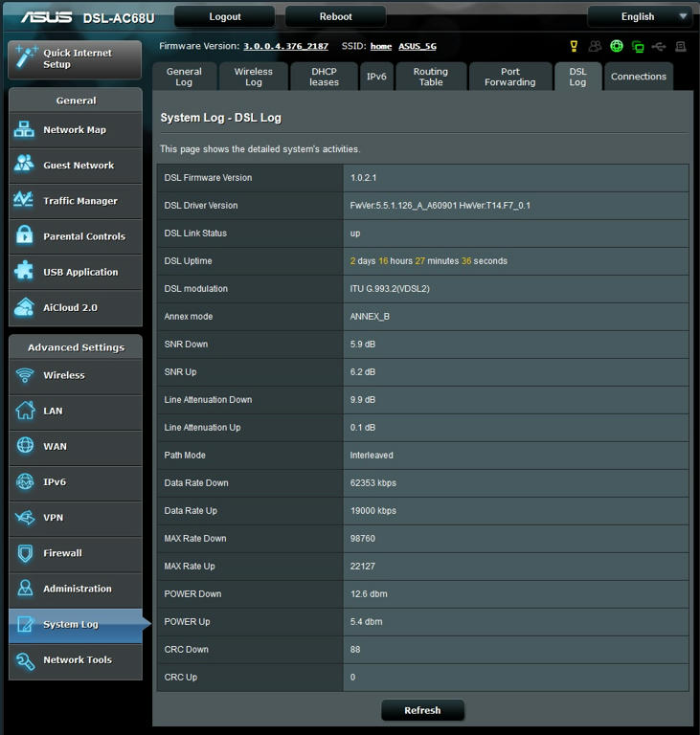Select the Firewall menu item

click(76, 553)
